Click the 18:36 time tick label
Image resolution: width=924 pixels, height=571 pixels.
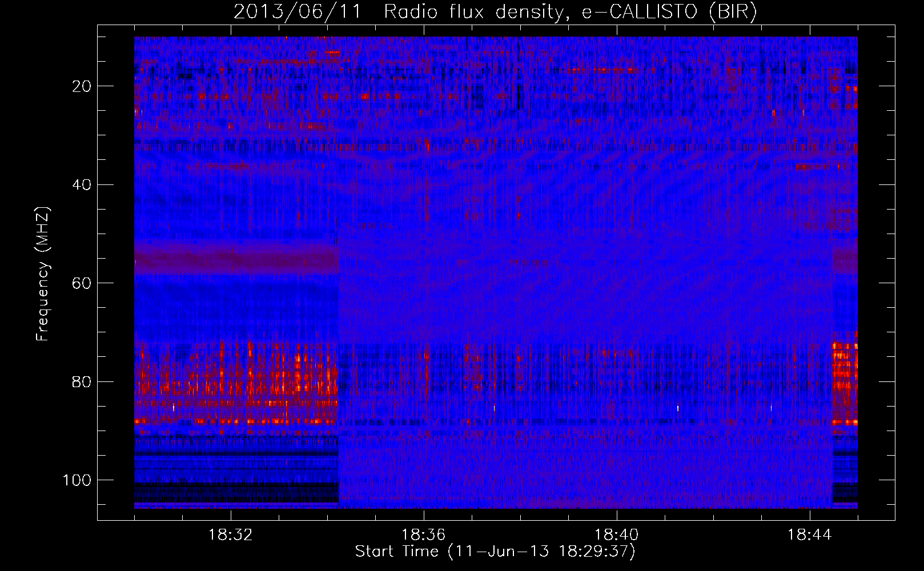click(x=424, y=535)
